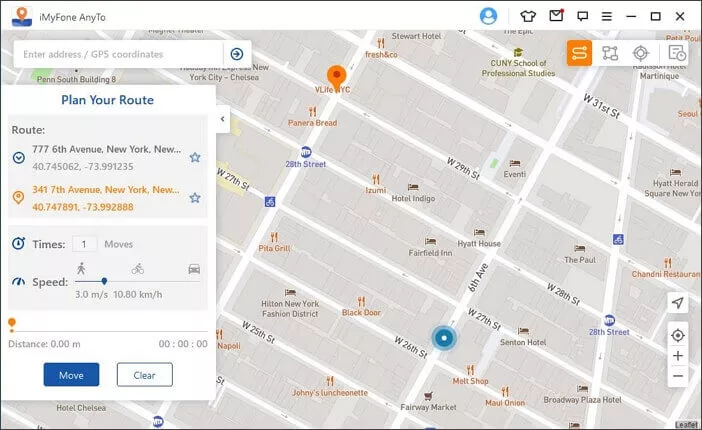Select the two-spot route mode icon
This screenshot has height=430, width=702.
(x=579, y=53)
